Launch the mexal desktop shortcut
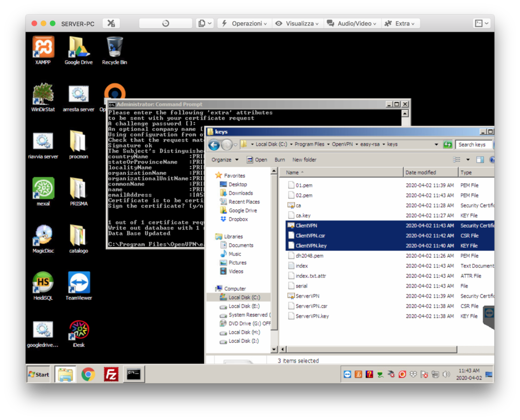Screen dimensions: 520x420 43,192
